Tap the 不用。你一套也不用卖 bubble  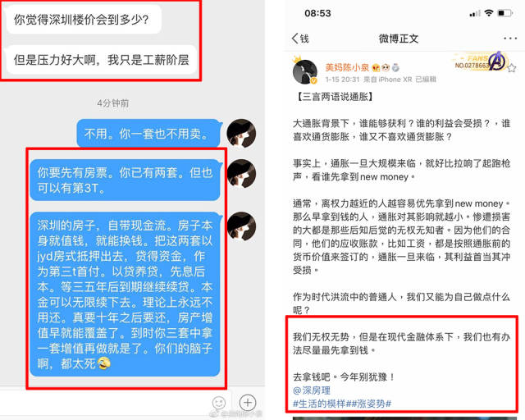coord(149,134)
